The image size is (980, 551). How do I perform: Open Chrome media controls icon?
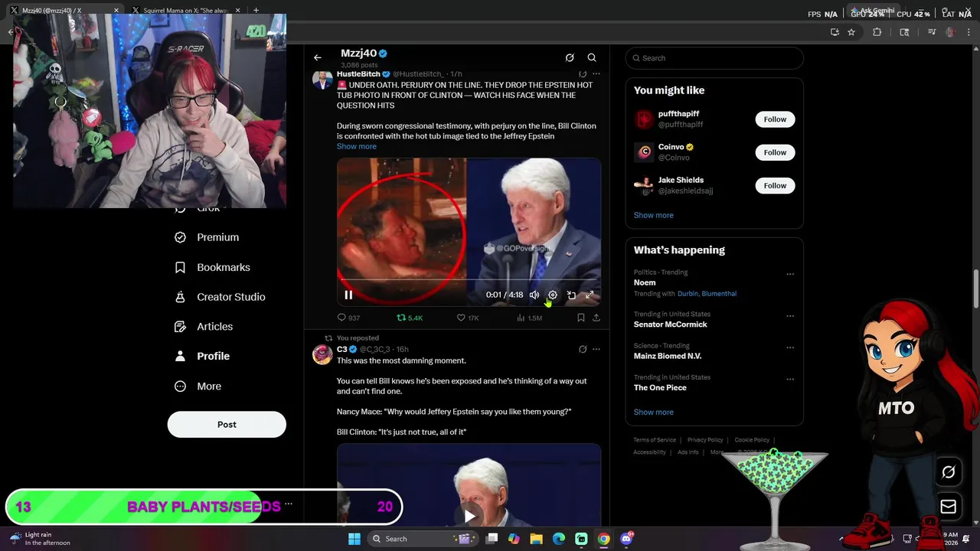[932, 32]
